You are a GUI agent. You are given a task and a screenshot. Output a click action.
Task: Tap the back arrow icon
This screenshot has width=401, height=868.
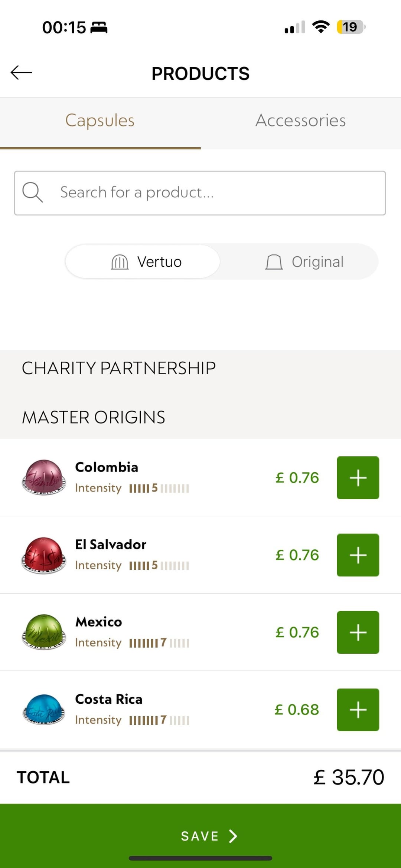tap(22, 73)
